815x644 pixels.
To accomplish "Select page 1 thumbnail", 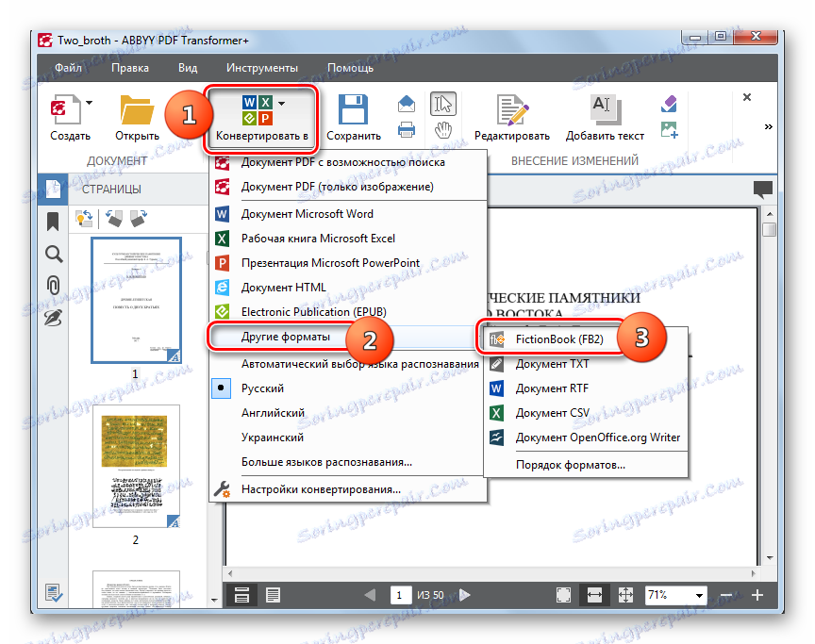I will [x=136, y=300].
